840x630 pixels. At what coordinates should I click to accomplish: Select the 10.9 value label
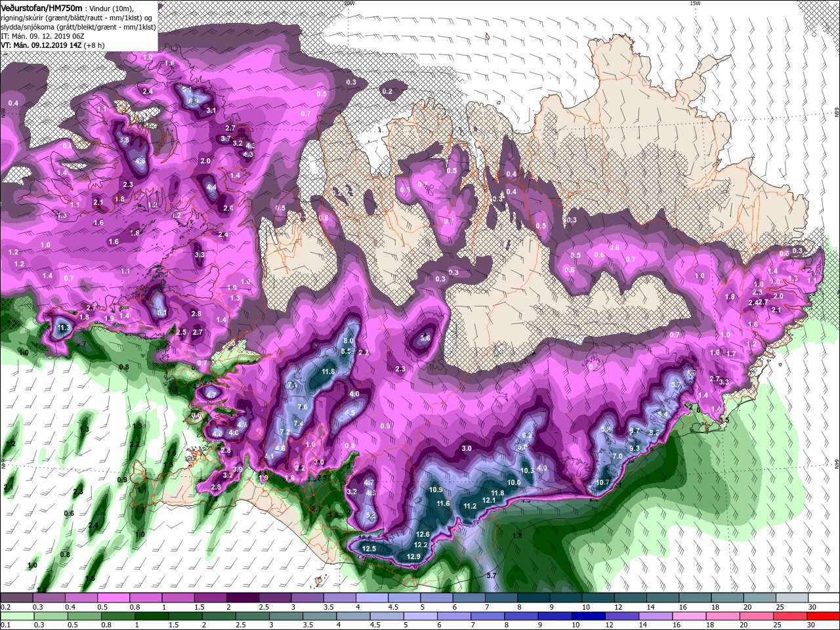(x=436, y=490)
